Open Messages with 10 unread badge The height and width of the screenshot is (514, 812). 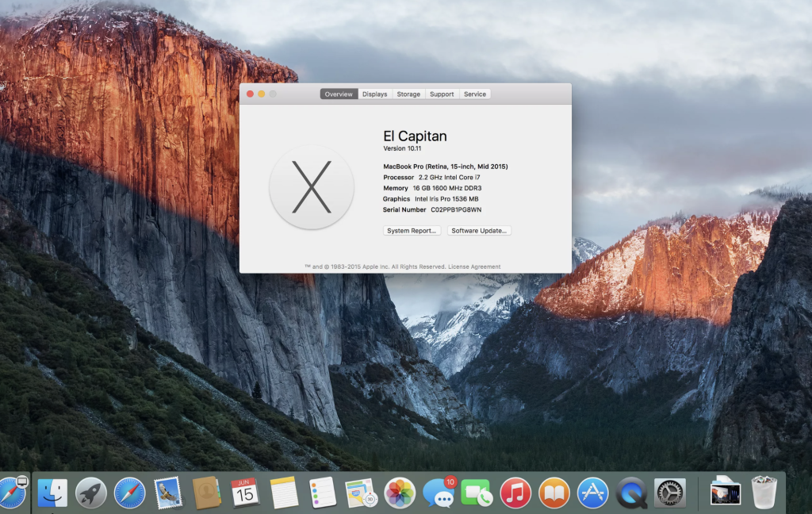tap(439, 492)
